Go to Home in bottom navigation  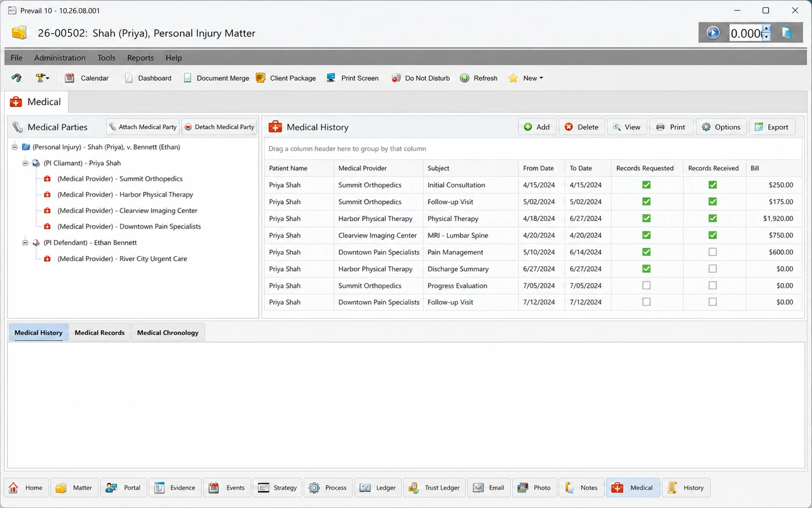tap(27, 488)
